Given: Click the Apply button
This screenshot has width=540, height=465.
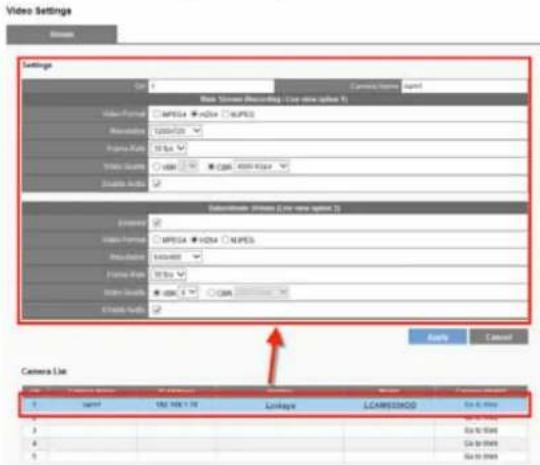Looking at the screenshot, I should (x=437, y=337).
